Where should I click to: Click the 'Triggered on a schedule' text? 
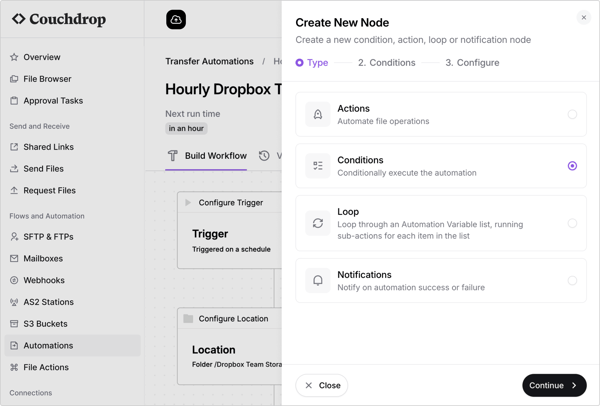click(231, 249)
